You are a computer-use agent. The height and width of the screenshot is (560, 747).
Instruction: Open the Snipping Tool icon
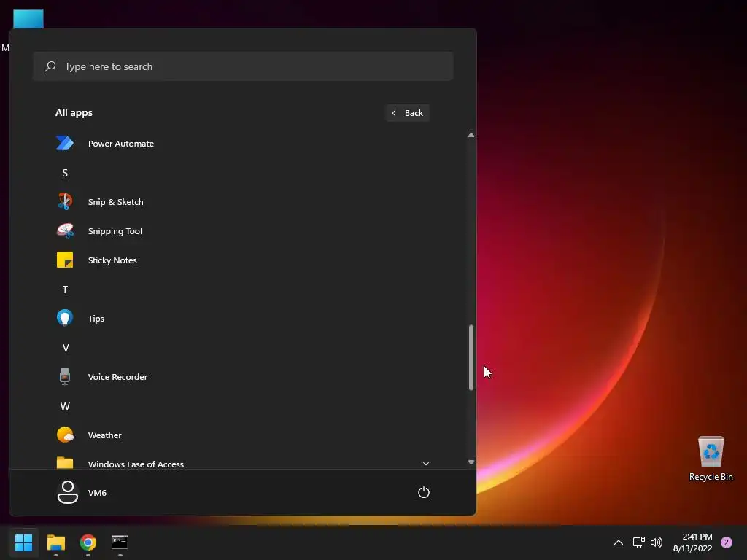point(65,231)
